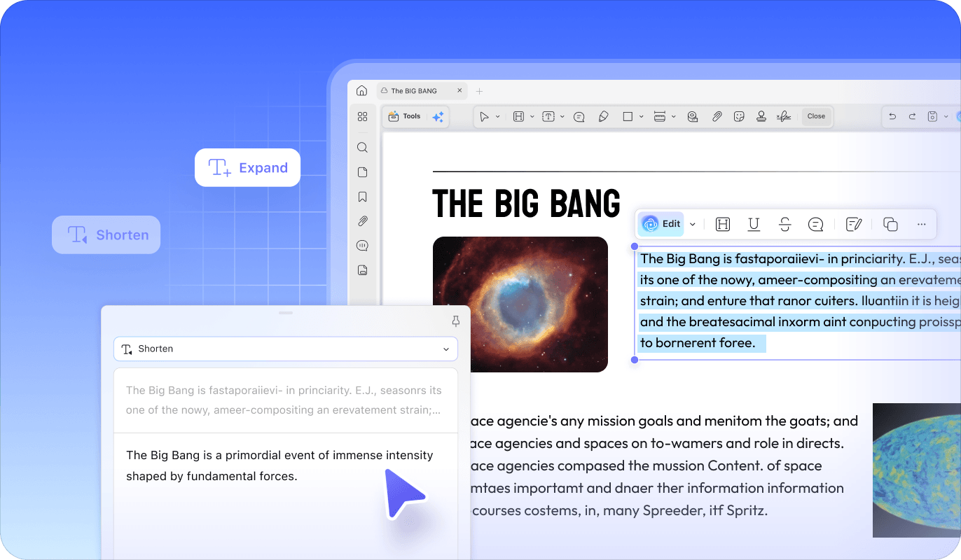
Task: Click the edit-note pencil icon in floating toolbar
Action: pyautogui.click(x=853, y=224)
